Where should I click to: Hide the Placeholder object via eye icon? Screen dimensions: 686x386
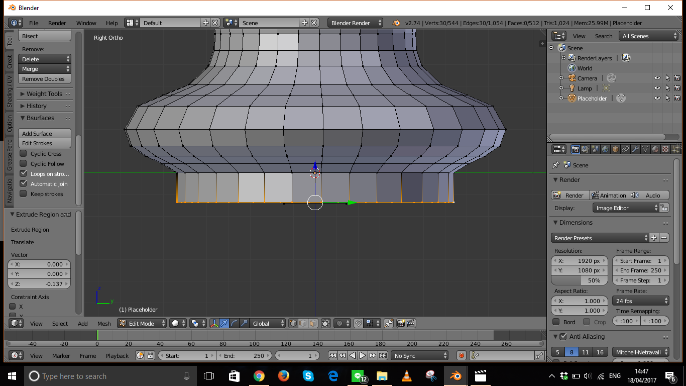[657, 98]
